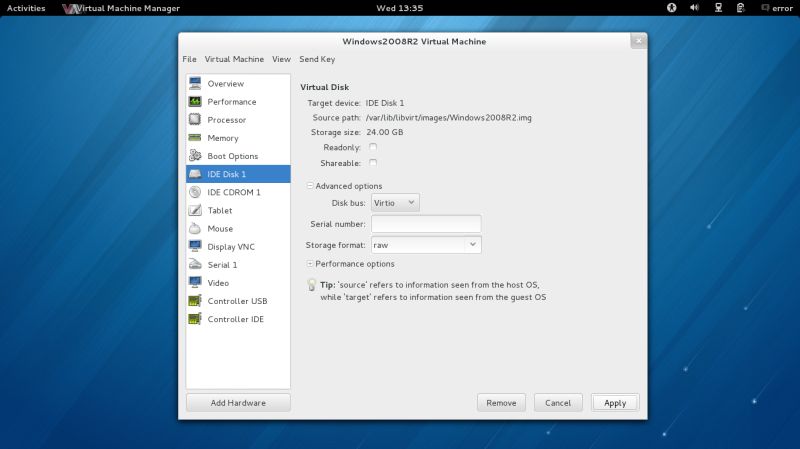Screen dimensions: 800x449
Task: Open the Storage format arrow dropdown
Action: click(x=473, y=245)
